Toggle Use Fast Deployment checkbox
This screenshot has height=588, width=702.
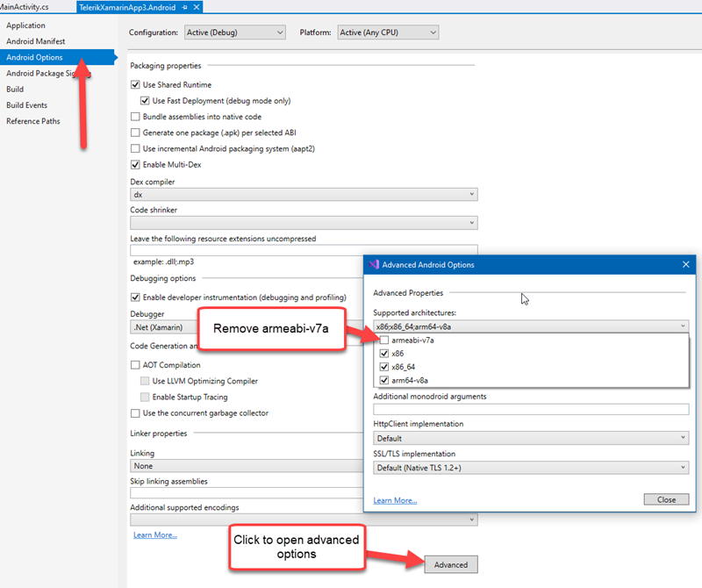pyautogui.click(x=145, y=101)
